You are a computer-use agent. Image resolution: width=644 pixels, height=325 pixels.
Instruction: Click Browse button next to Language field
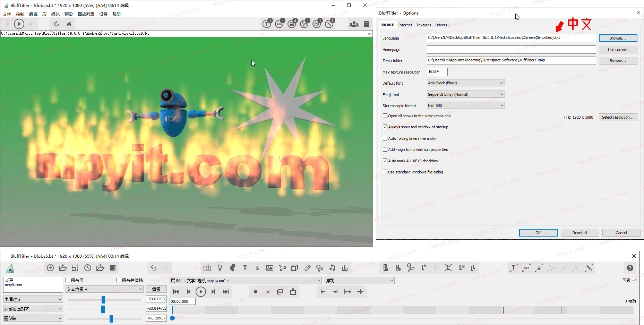coord(618,38)
